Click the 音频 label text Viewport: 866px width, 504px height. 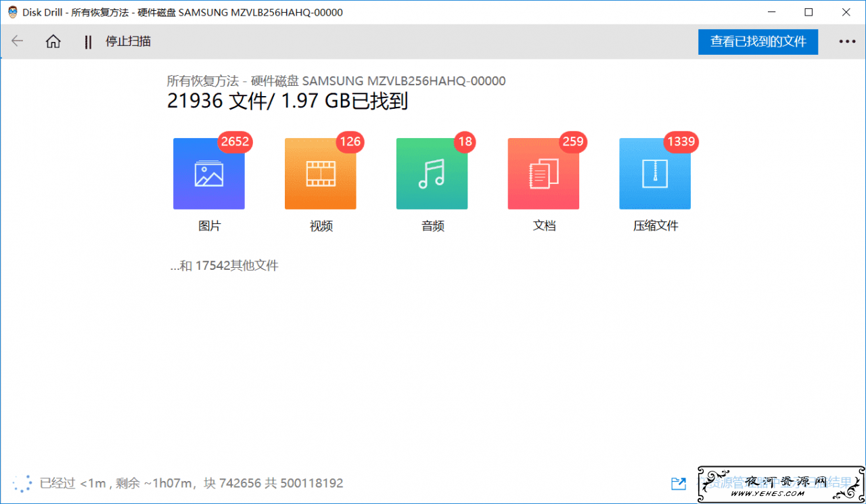(x=433, y=226)
